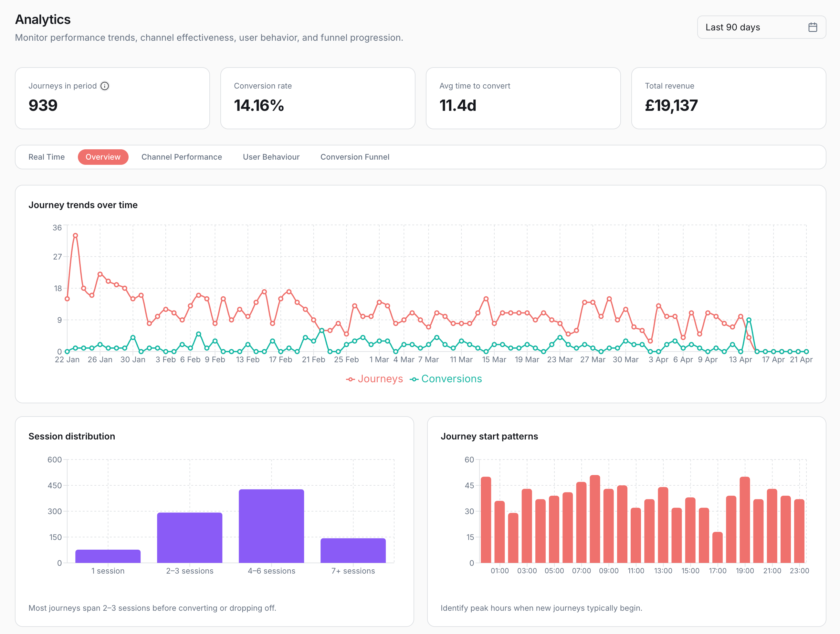Switch to the Channel Performance tab

coord(182,157)
